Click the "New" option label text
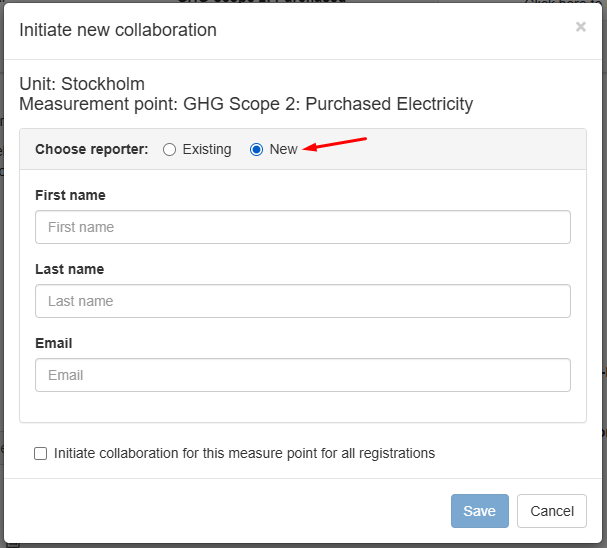Screen dimensions: 607x548 [x=283, y=150]
